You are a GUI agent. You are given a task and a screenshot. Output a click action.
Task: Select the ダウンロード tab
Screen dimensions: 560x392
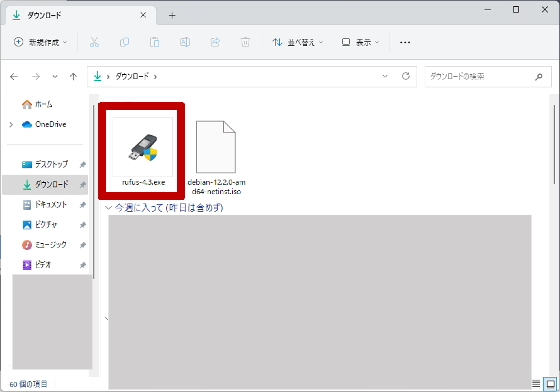[x=44, y=15]
